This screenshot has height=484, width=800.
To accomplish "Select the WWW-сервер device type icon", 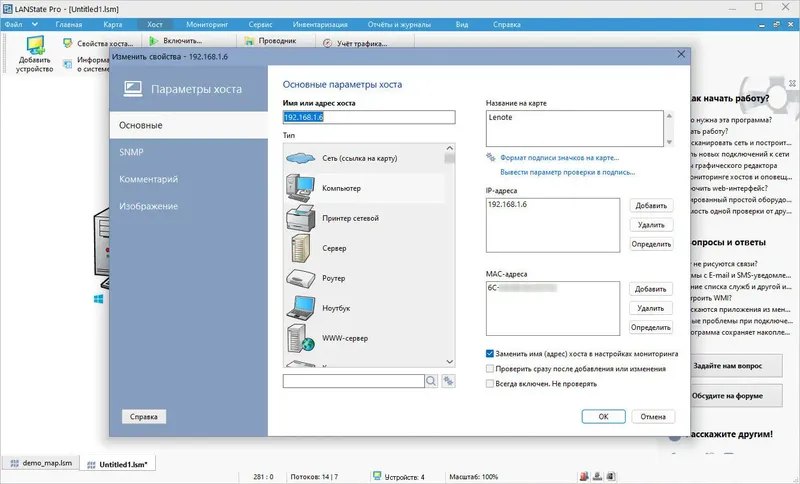I will point(301,338).
